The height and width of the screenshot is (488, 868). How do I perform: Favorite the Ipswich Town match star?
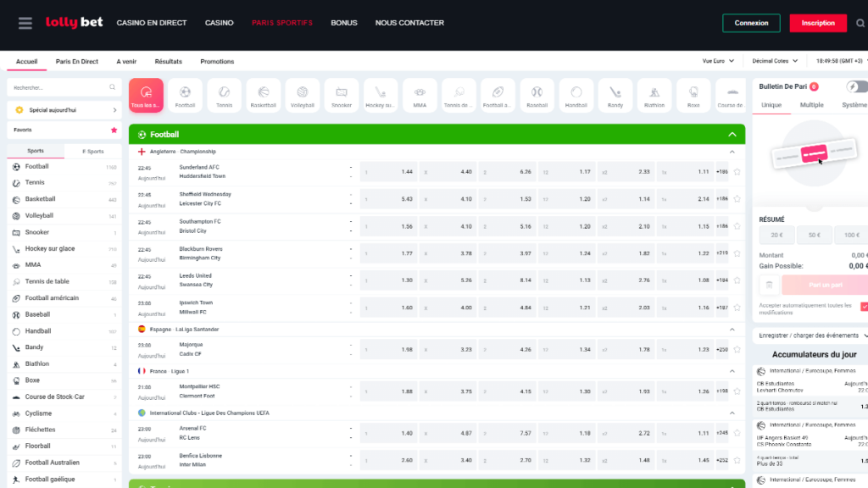(x=737, y=308)
